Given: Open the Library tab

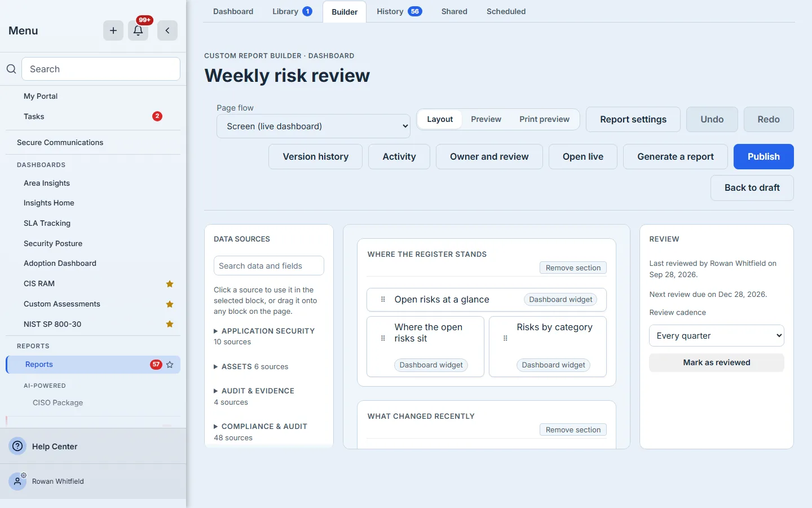Looking at the screenshot, I should 292,11.
